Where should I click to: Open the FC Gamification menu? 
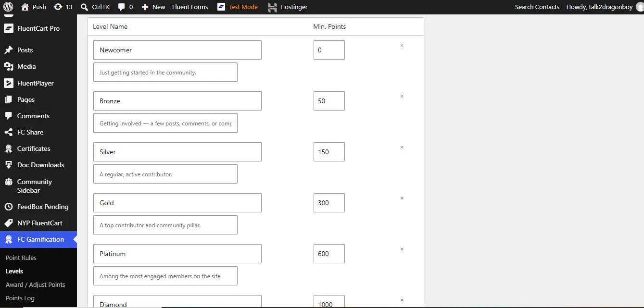point(38,239)
